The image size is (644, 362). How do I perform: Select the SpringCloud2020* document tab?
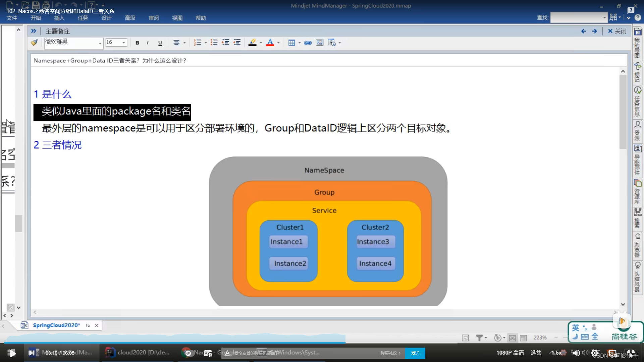[56, 325]
